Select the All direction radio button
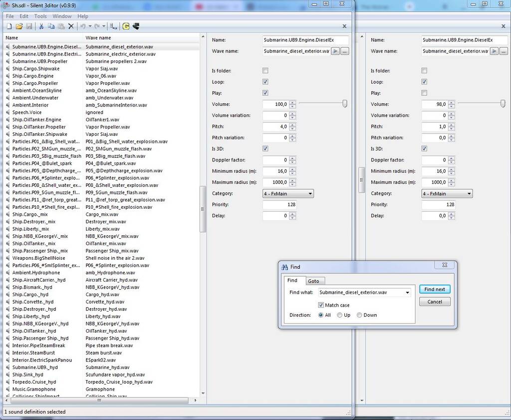This screenshot has height=420, width=511. [x=321, y=315]
